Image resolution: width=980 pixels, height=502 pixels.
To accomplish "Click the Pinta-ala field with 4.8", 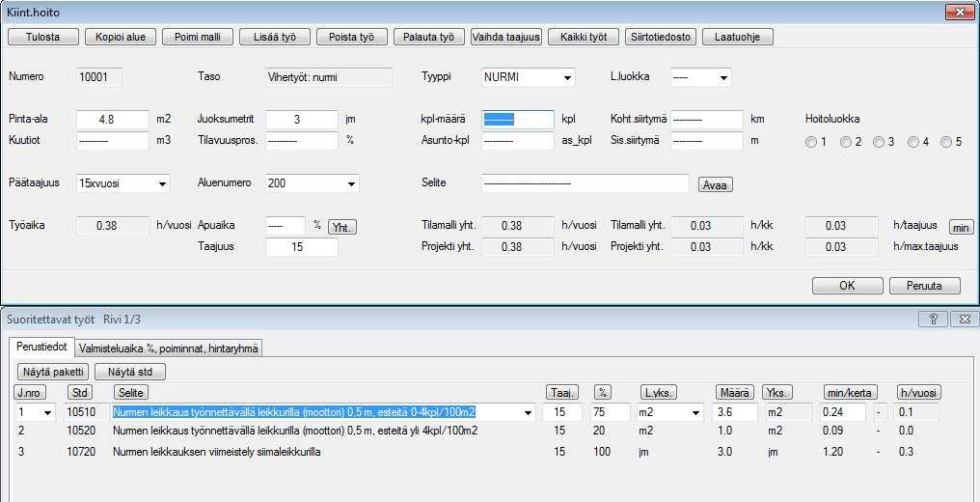I will click(113, 120).
